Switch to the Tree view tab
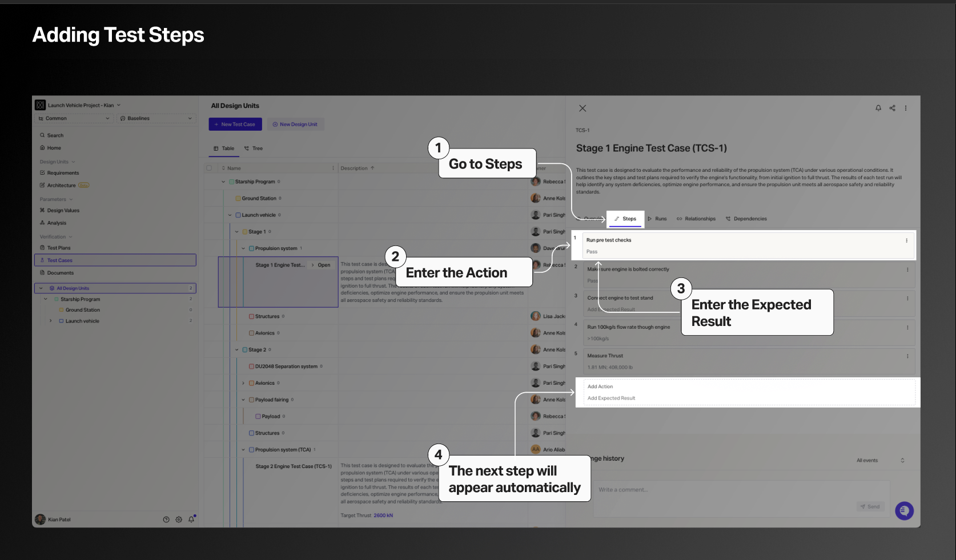Screen dimensions: 956x560 pyautogui.click(x=254, y=148)
